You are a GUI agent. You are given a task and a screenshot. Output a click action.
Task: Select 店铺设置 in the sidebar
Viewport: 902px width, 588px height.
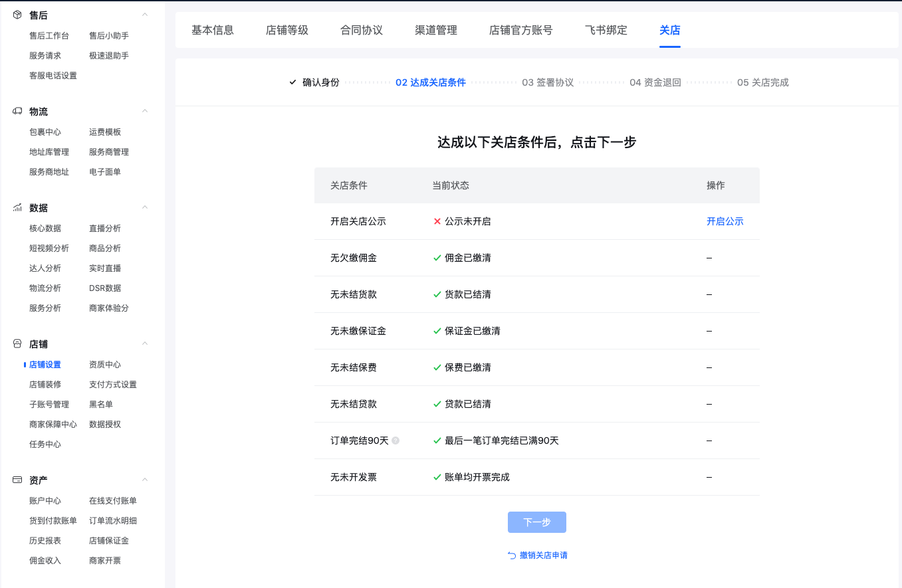point(45,364)
